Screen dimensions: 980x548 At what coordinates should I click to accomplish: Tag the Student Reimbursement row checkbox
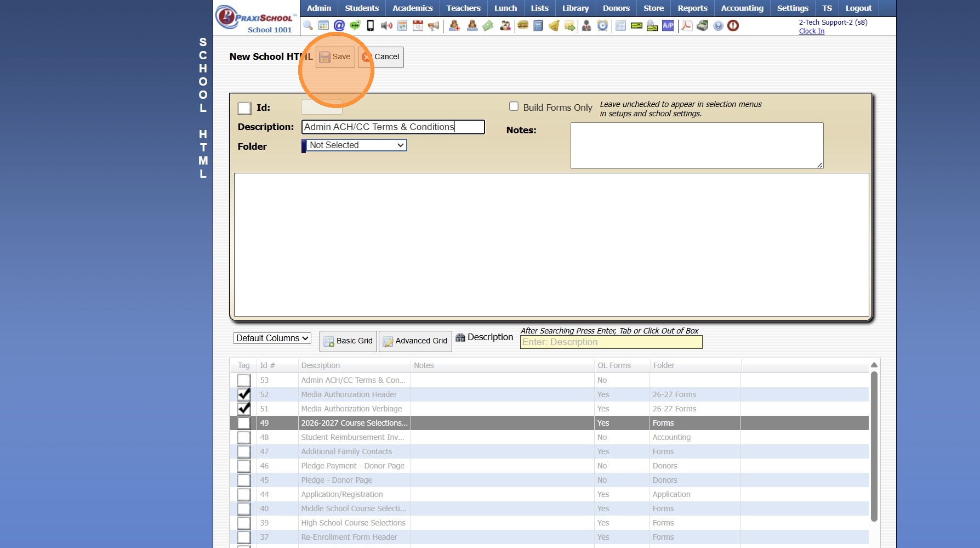(x=244, y=437)
